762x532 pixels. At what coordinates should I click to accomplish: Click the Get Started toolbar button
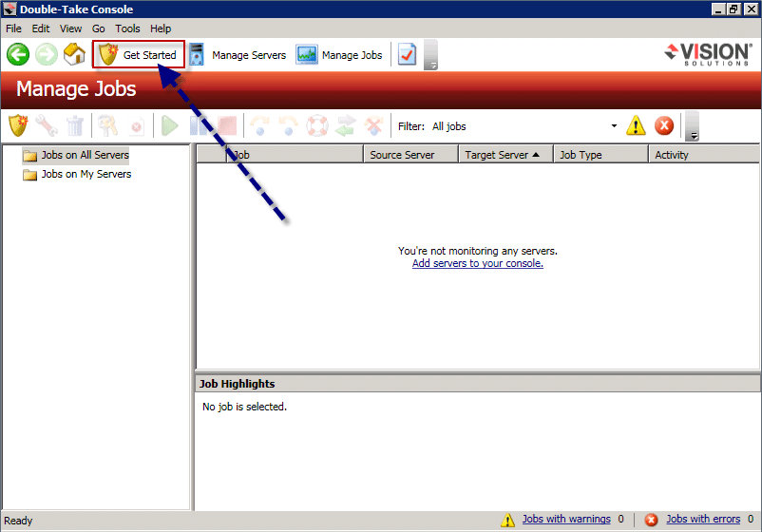click(139, 55)
